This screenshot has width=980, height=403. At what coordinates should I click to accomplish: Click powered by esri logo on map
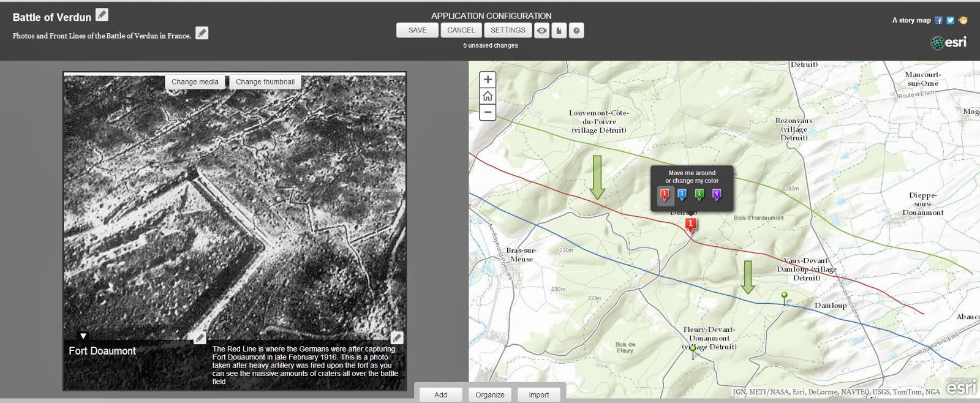click(x=962, y=386)
